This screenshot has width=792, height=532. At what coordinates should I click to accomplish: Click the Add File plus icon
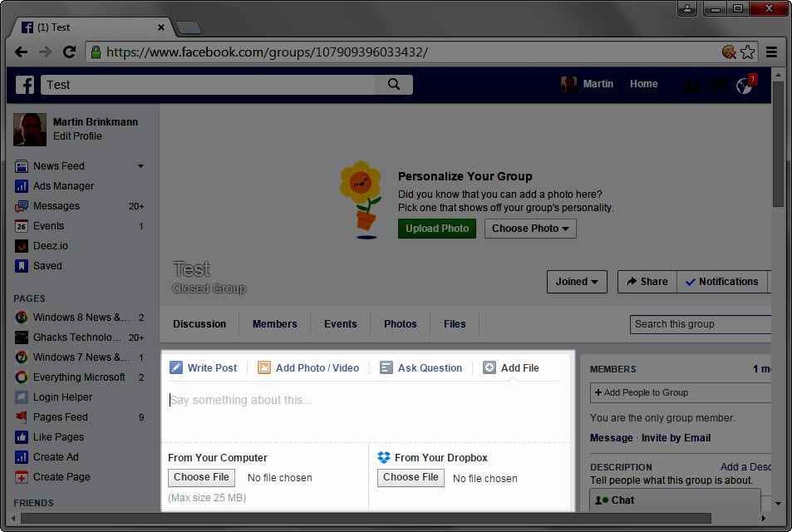click(x=489, y=367)
